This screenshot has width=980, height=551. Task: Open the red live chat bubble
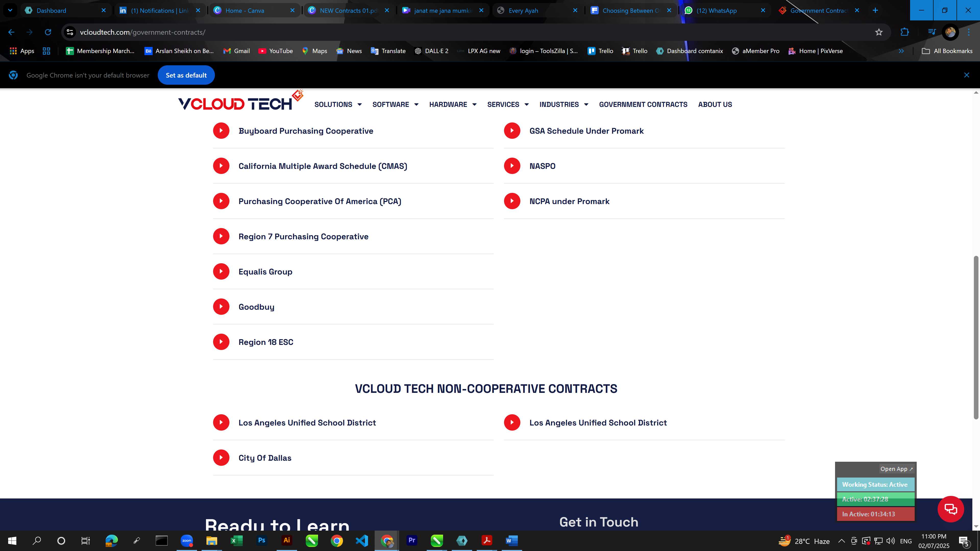(950, 509)
